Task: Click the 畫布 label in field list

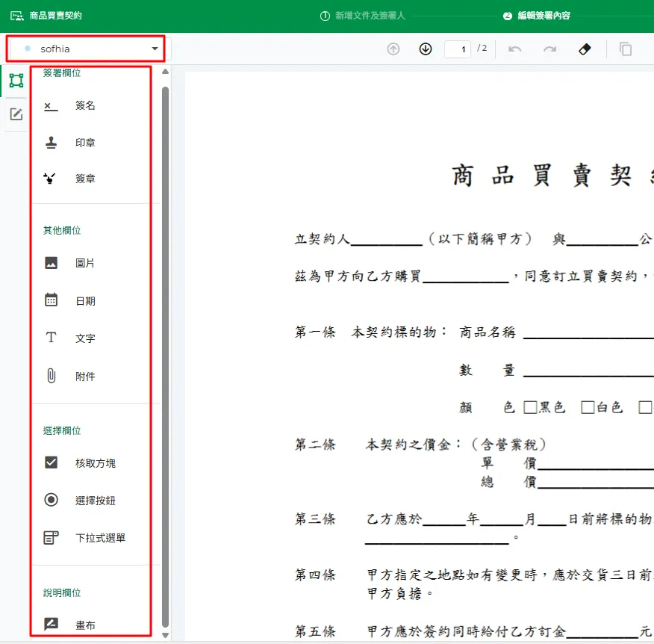Action: pos(85,625)
